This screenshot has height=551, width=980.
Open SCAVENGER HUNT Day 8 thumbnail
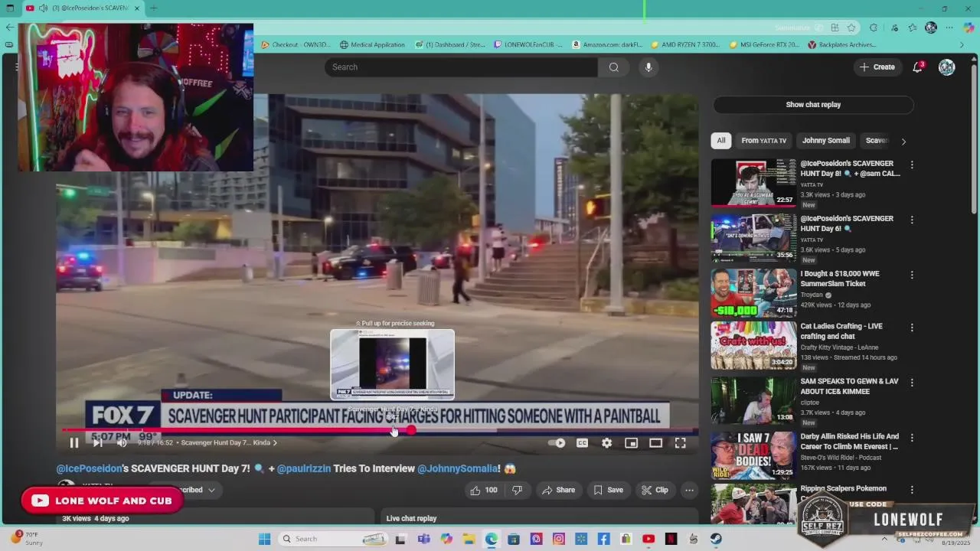[753, 183]
